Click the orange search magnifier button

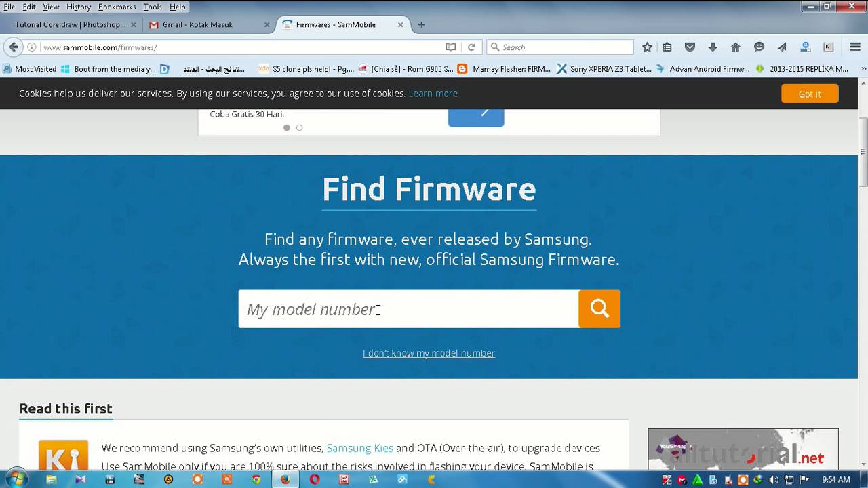[x=599, y=309]
